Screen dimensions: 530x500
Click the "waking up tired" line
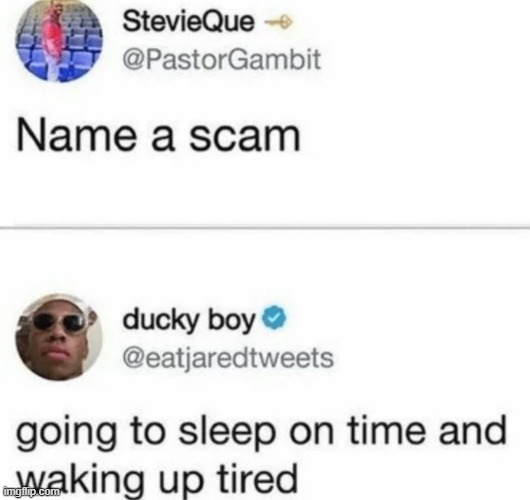[x=157, y=478]
